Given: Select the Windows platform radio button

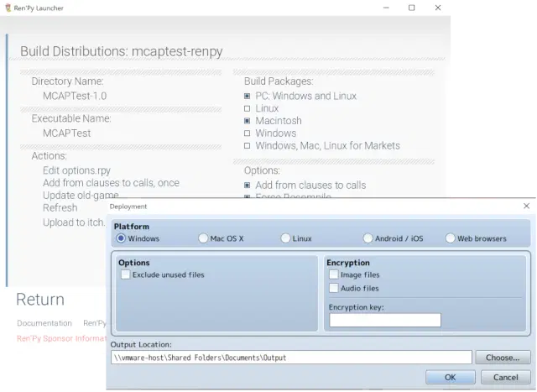Looking at the screenshot, I should (x=123, y=238).
